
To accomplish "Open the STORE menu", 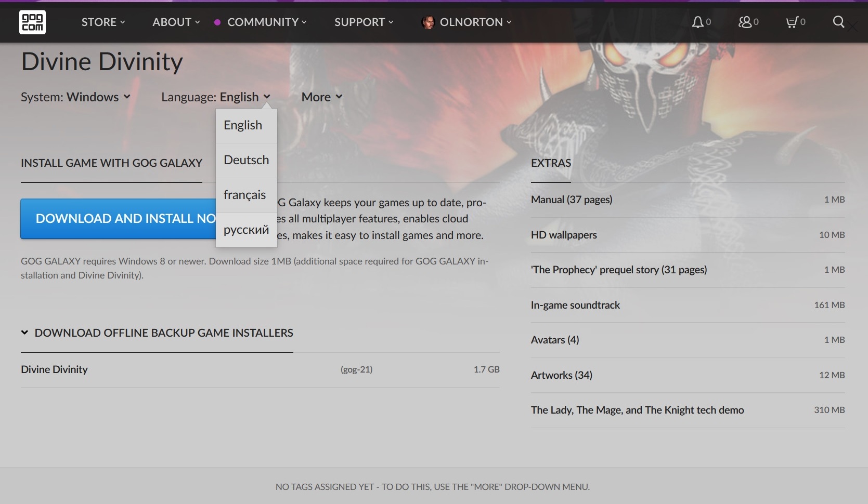I will 103,22.
